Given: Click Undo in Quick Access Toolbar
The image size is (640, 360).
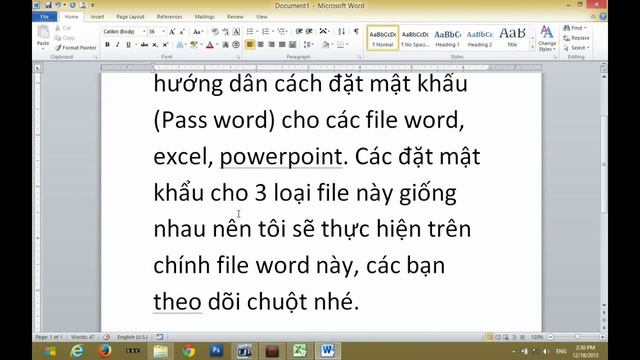Looking at the screenshot, I should click(58, 5).
